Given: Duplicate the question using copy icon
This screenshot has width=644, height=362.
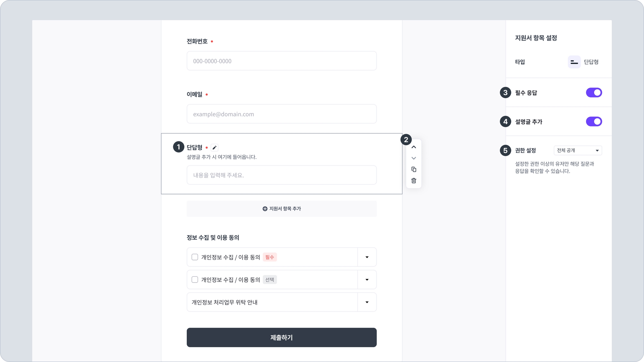Looking at the screenshot, I should pos(414,170).
